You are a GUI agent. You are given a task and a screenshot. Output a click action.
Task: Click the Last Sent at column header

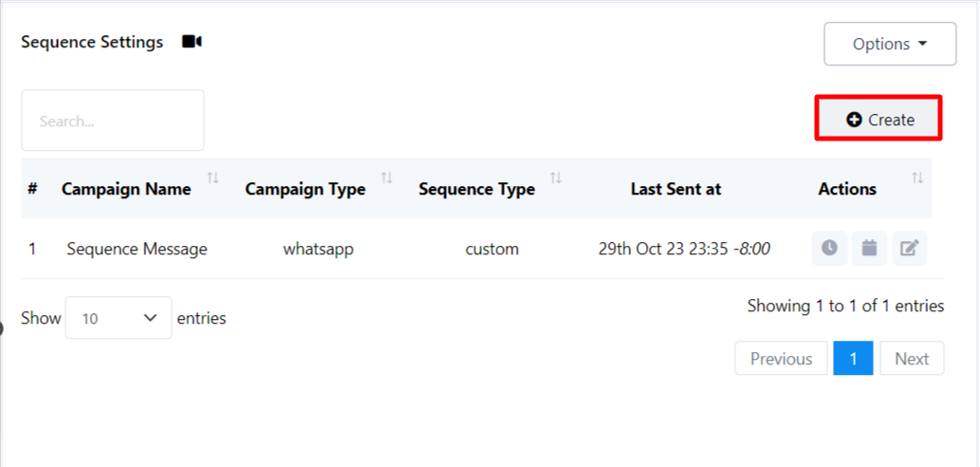tap(675, 189)
